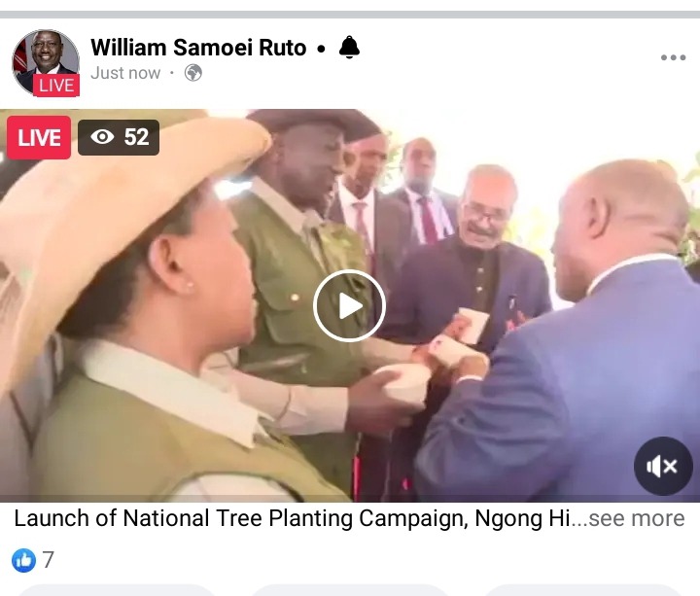Screen dimensions: 700x596
Task: Click the red LIVE badge on video
Action: (39, 137)
